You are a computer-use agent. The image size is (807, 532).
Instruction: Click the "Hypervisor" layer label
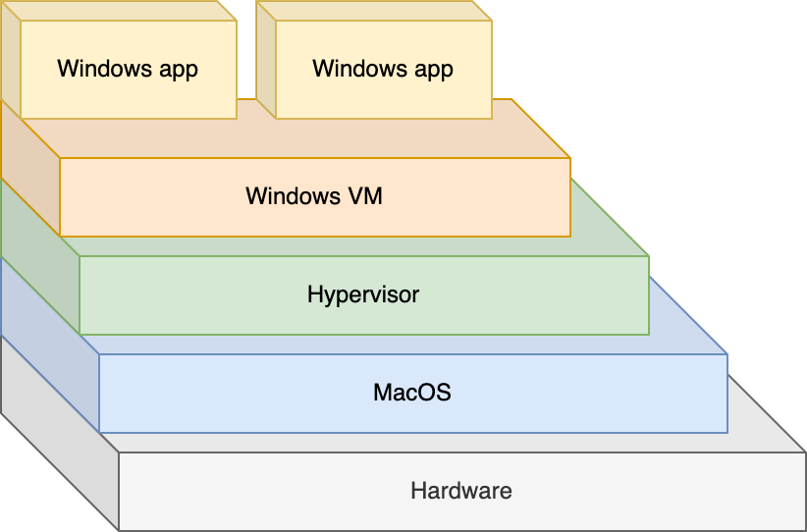(x=363, y=294)
